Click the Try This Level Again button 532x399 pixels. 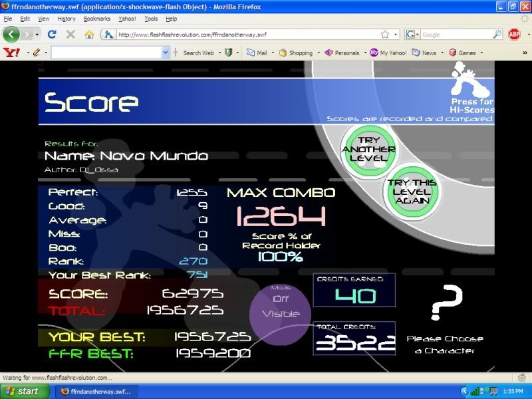pyautogui.click(x=412, y=192)
